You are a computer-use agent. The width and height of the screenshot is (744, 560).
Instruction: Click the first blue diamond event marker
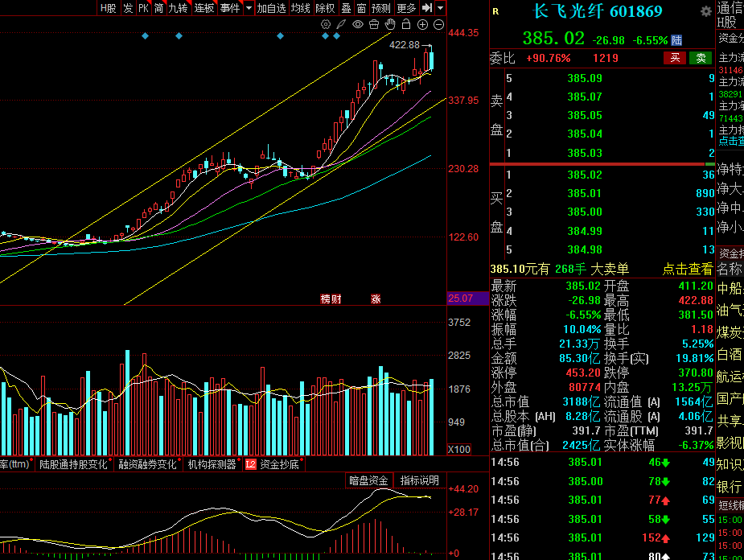click(x=146, y=36)
